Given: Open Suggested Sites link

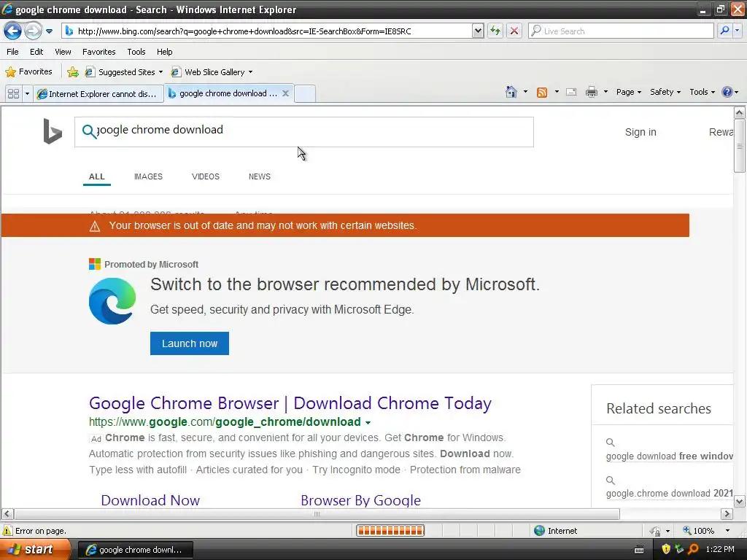Looking at the screenshot, I should click(123, 72).
